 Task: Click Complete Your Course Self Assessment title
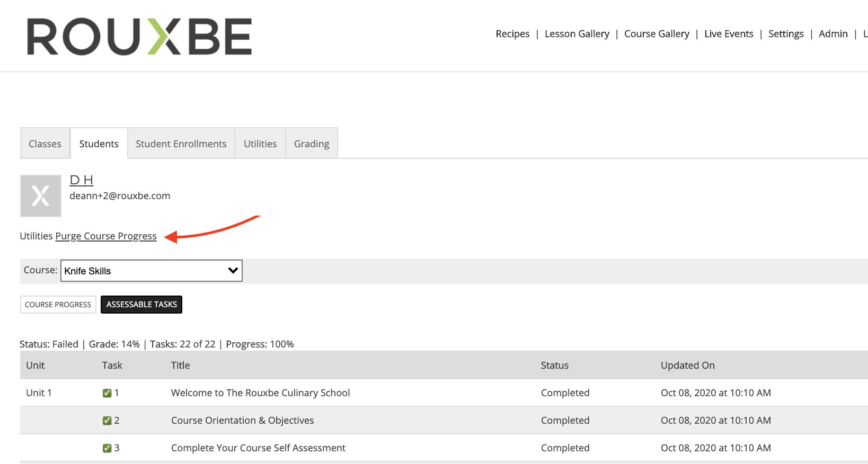pos(258,448)
